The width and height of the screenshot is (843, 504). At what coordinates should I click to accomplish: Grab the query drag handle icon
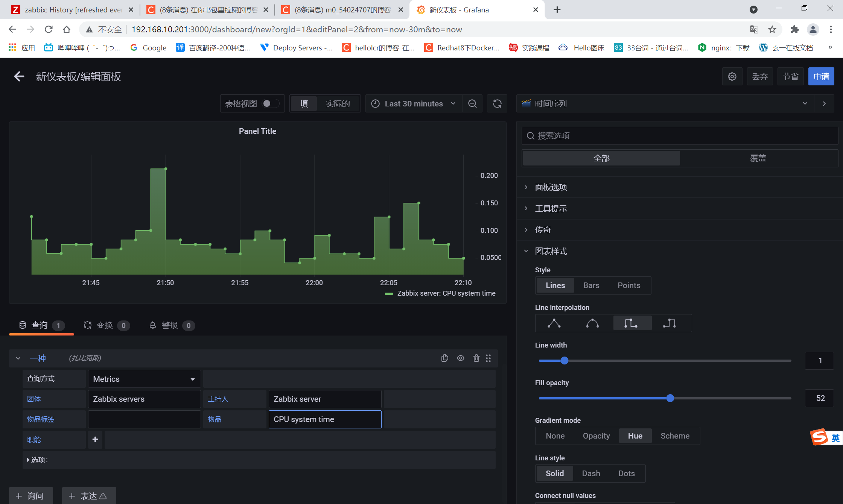point(488,358)
